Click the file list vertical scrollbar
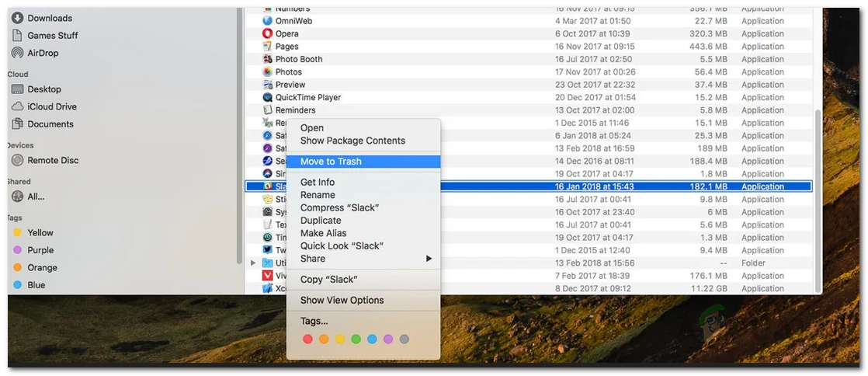The image size is (868, 376). [x=818, y=200]
